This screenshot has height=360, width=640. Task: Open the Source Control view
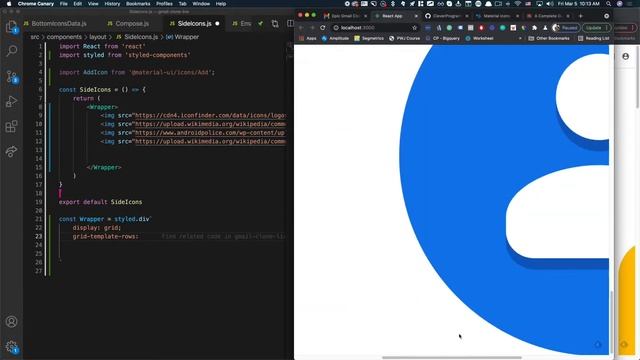coord(11,76)
